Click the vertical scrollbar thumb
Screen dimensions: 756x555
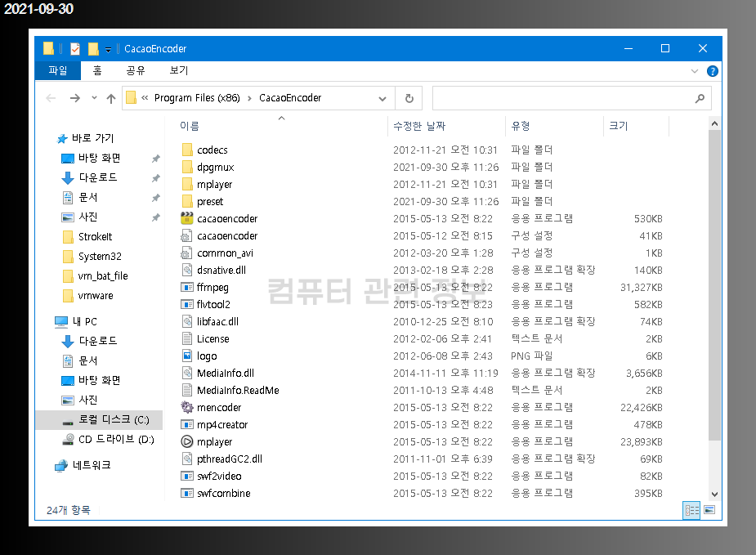(714, 285)
